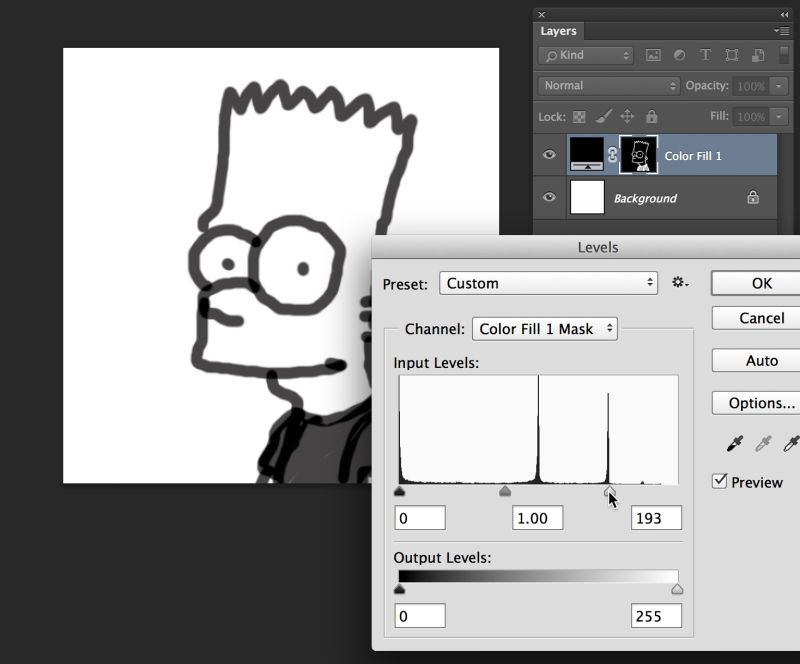Select the Background layer name
The width and height of the screenshot is (800, 664).
tap(645, 199)
